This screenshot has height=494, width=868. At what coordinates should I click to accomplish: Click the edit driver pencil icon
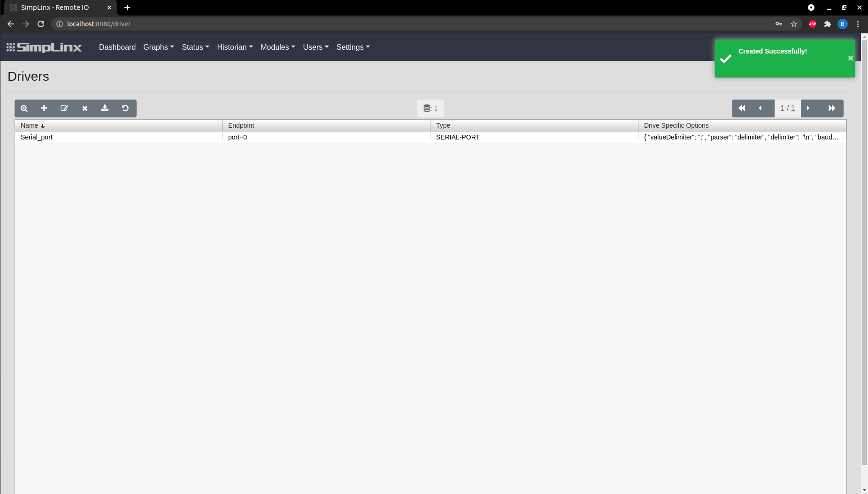click(64, 108)
